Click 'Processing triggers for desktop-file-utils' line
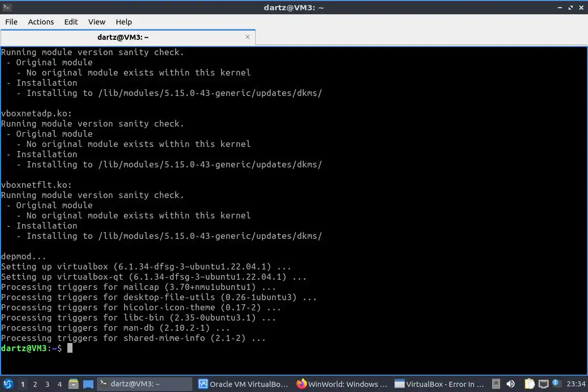Screen dimensions: 588x392 tap(159, 297)
